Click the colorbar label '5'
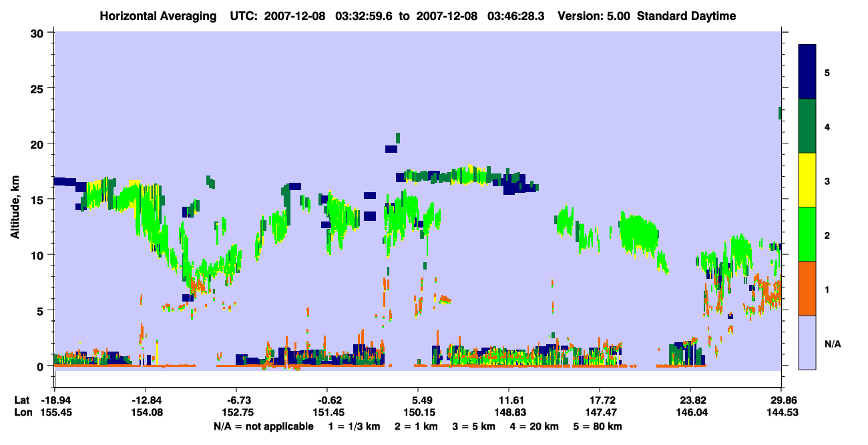Screen dimensions: 868x445 [827, 72]
